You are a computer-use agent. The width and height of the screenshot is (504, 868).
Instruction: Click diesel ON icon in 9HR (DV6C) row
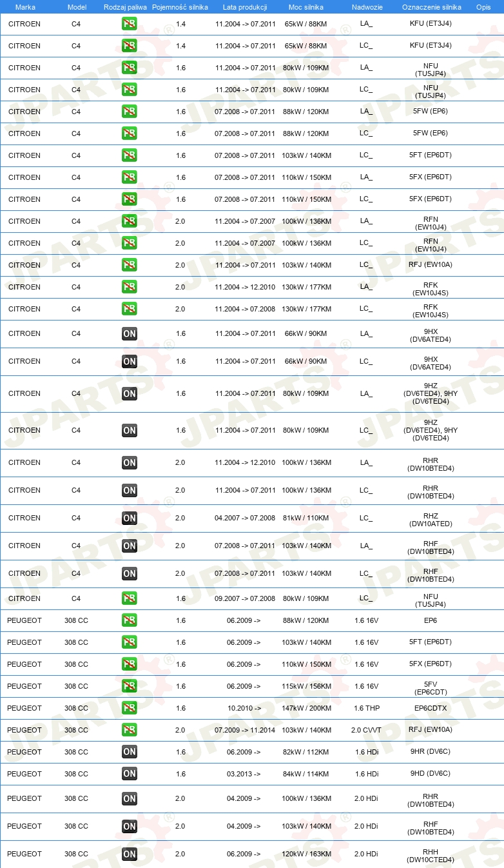pyautogui.click(x=129, y=752)
